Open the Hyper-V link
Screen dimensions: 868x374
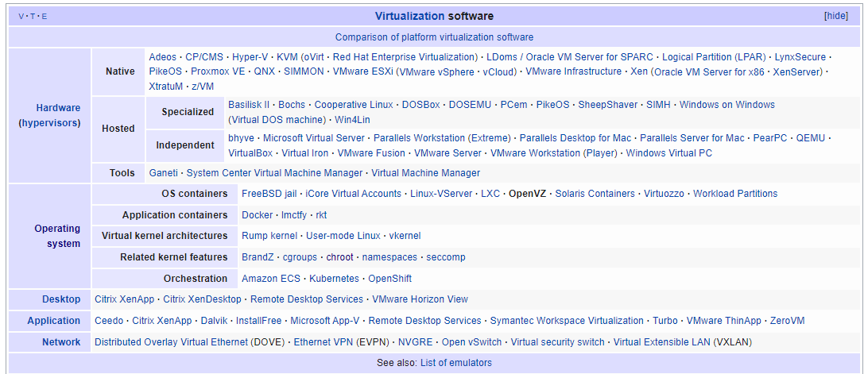[x=250, y=57]
